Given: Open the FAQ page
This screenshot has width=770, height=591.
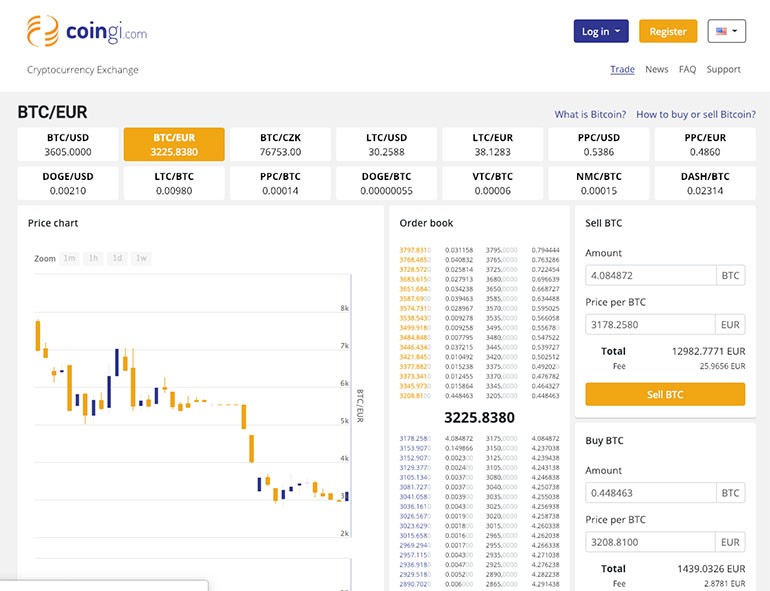Looking at the screenshot, I should click(x=688, y=69).
